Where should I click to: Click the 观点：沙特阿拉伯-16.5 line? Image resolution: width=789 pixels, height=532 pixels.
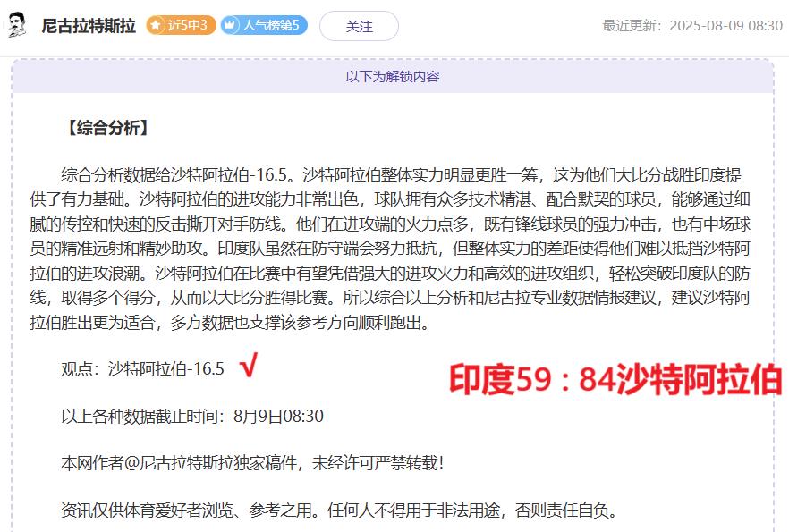pyautogui.click(x=142, y=369)
